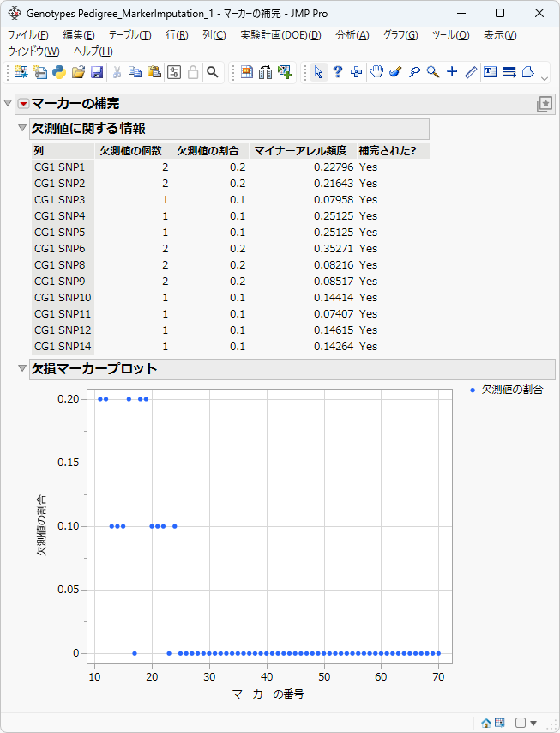
Task: Open the ヘルプ(H) menu
Action: tap(93, 51)
